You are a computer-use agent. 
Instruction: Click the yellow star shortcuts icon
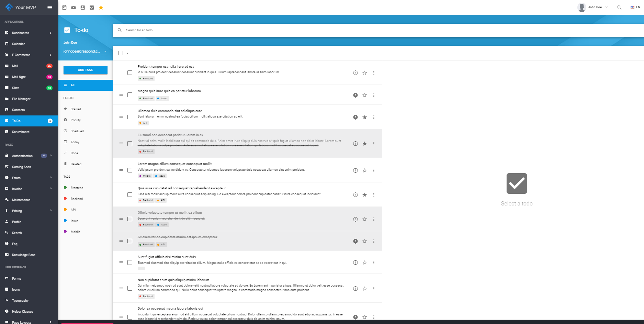click(101, 7)
